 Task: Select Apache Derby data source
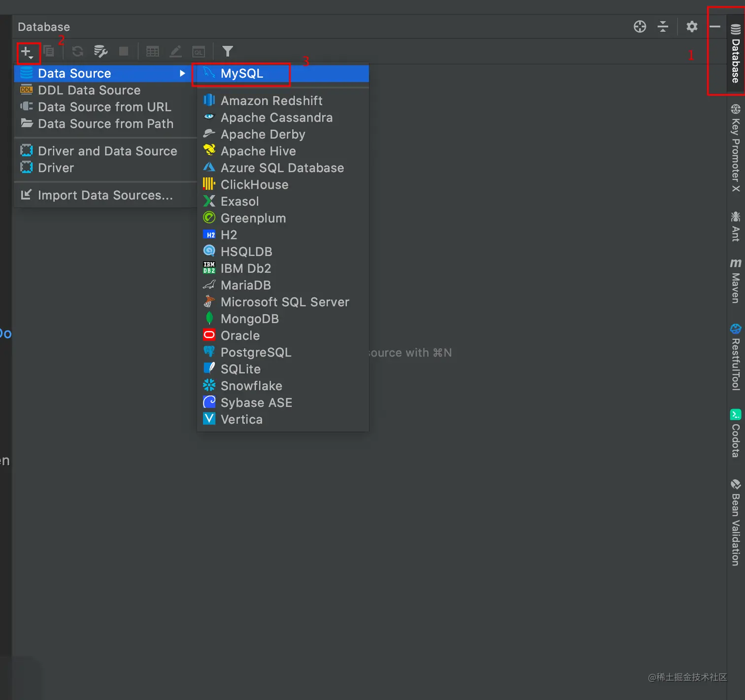coord(283,134)
